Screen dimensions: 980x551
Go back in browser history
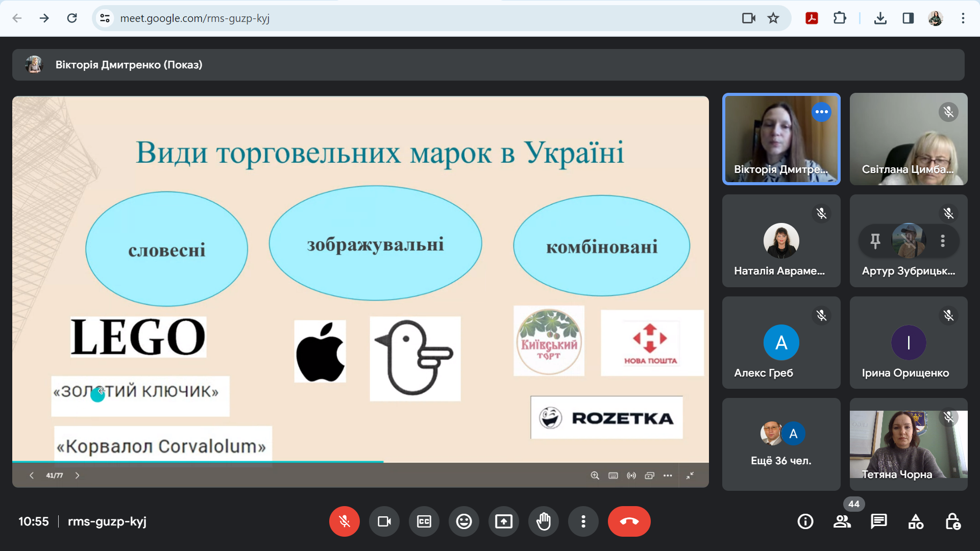[x=17, y=18]
